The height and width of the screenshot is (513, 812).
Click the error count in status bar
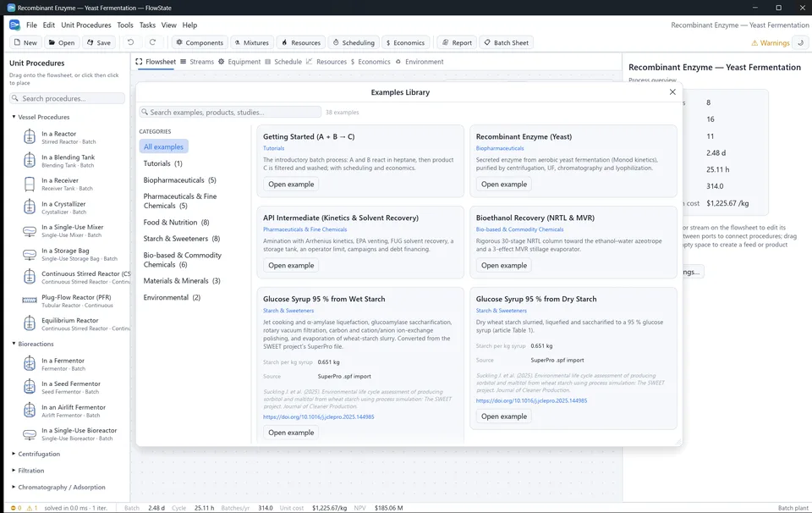coord(17,508)
